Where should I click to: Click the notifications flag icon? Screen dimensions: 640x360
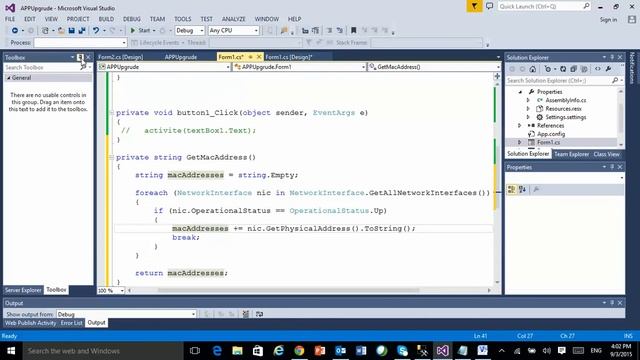pos(474,6)
